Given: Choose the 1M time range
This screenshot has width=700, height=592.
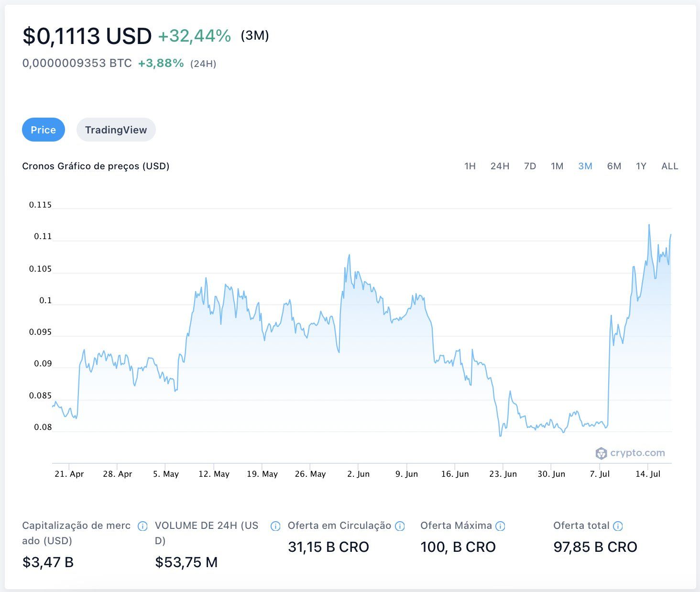Looking at the screenshot, I should (557, 166).
